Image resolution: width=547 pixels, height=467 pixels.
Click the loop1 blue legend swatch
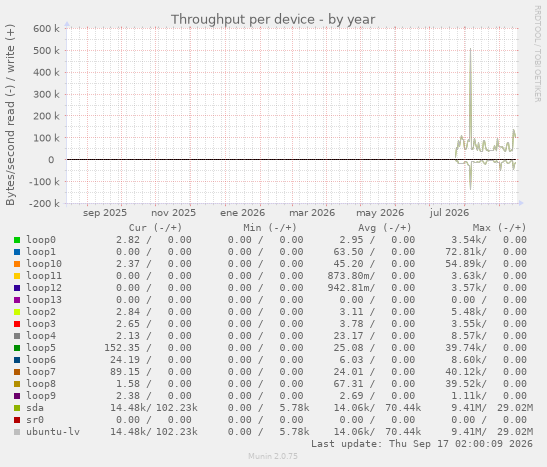tap(17, 252)
